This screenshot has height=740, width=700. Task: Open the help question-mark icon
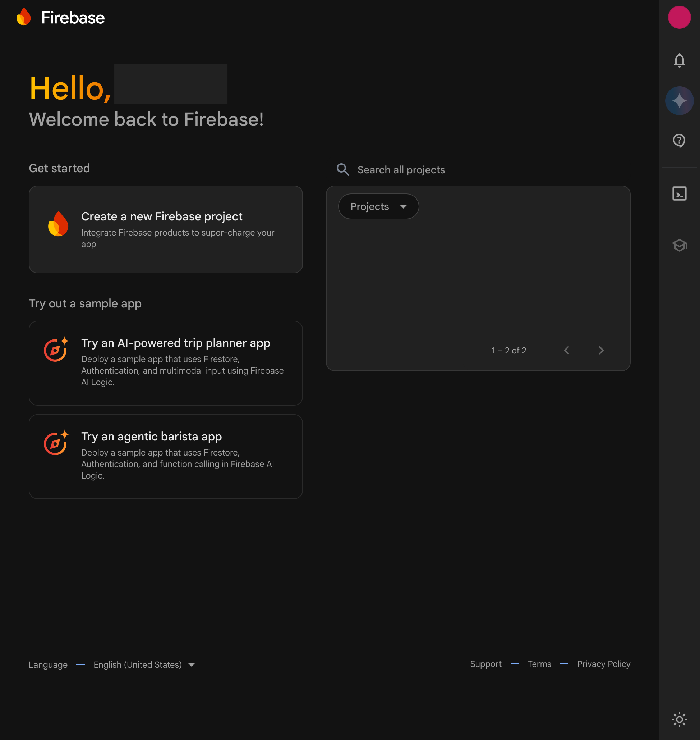click(x=679, y=141)
